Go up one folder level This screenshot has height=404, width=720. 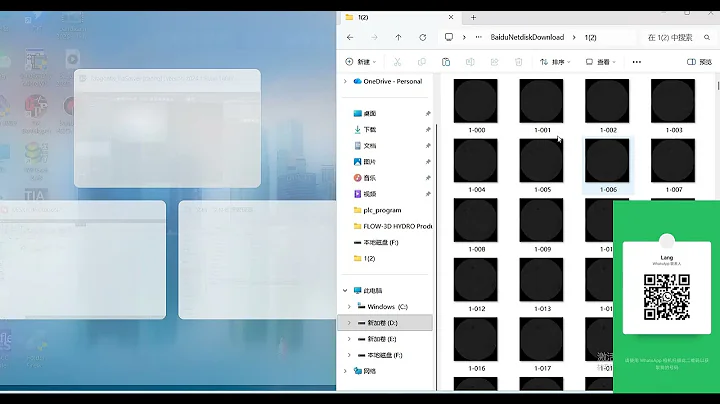point(398,38)
